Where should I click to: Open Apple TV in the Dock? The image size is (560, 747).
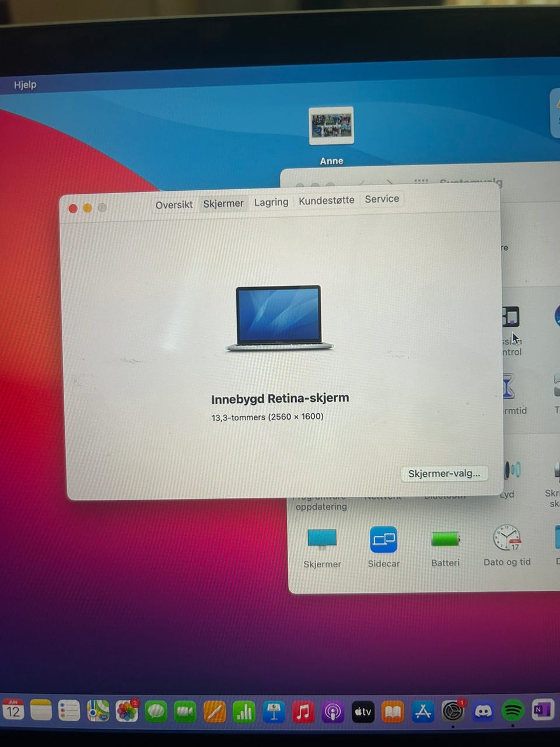[x=363, y=712]
